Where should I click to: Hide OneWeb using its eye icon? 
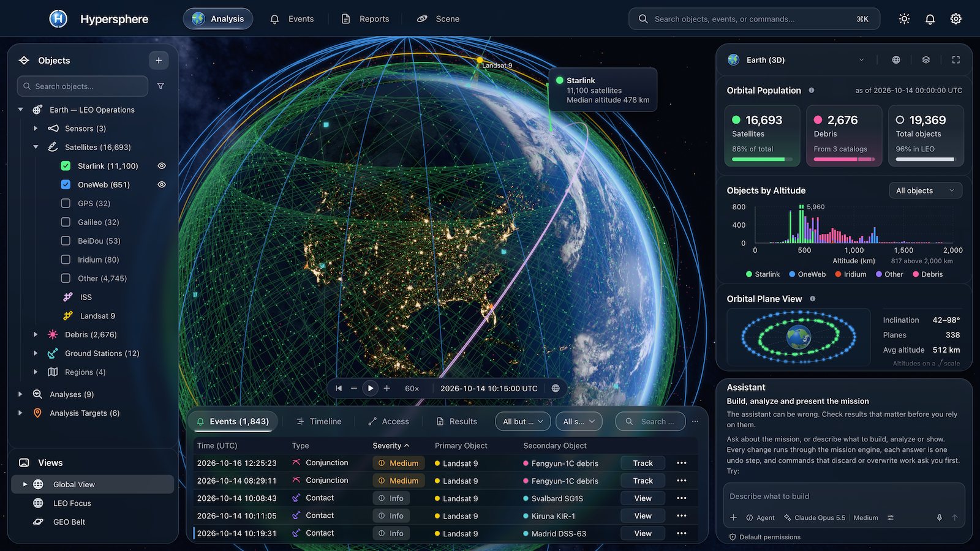click(x=162, y=184)
